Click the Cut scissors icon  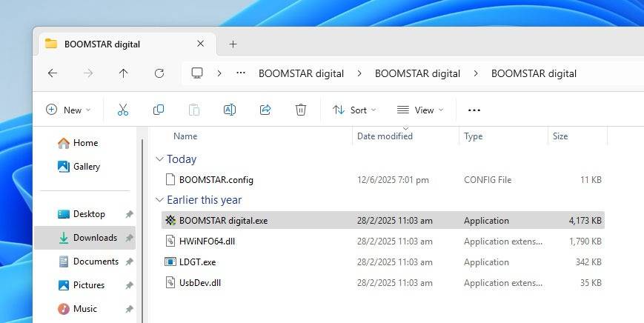(123, 110)
